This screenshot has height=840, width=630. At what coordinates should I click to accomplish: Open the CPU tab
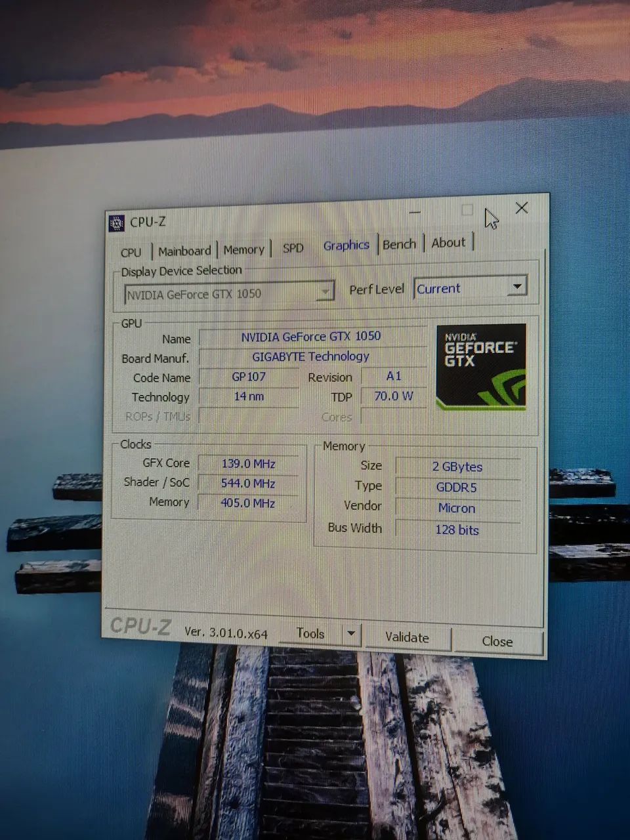(x=131, y=252)
